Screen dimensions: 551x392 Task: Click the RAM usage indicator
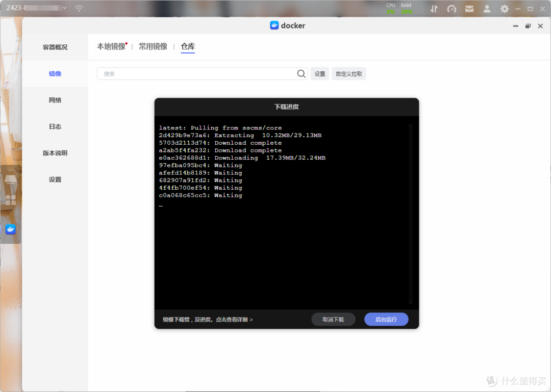coord(406,9)
